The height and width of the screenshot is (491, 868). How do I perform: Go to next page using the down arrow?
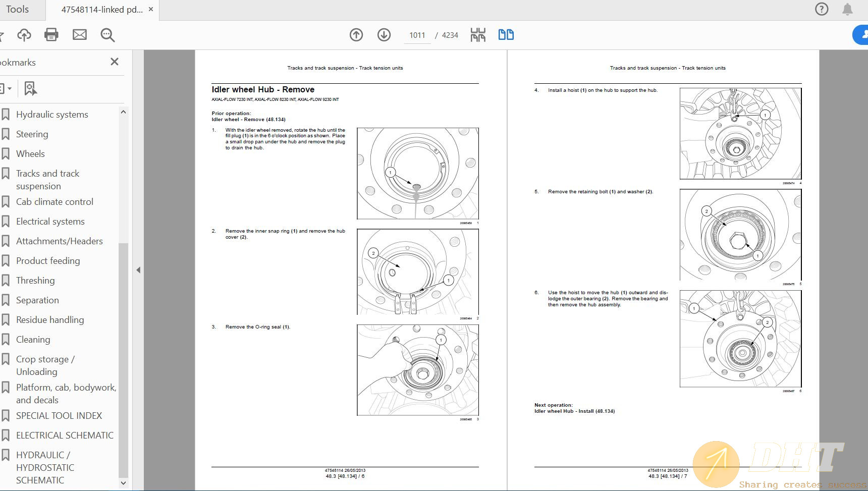384,35
